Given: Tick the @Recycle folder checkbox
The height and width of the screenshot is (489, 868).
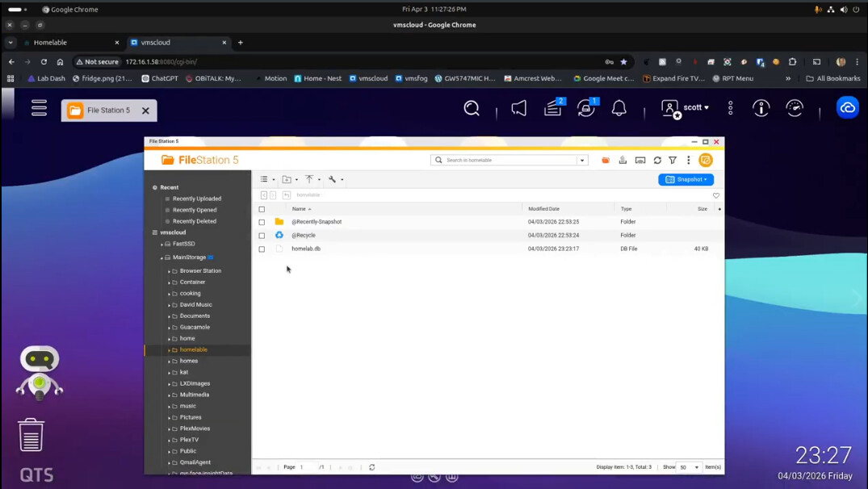Looking at the screenshot, I should click(262, 236).
